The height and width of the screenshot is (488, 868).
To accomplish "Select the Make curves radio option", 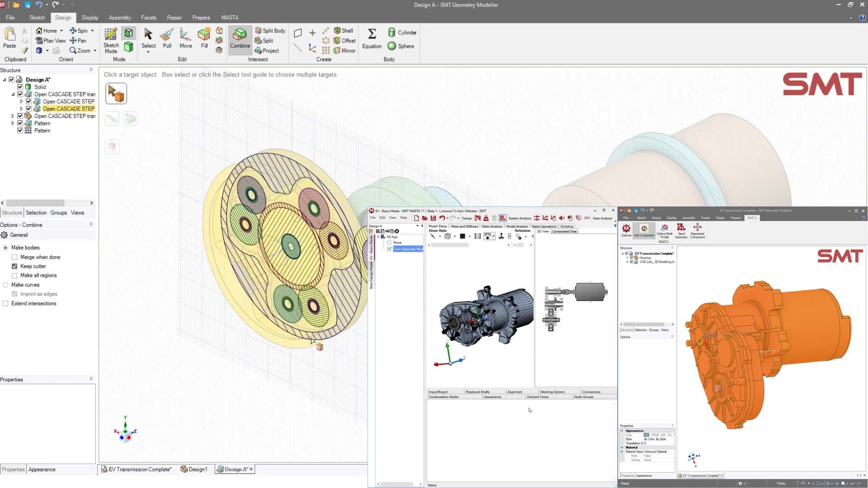I will [x=6, y=285].
